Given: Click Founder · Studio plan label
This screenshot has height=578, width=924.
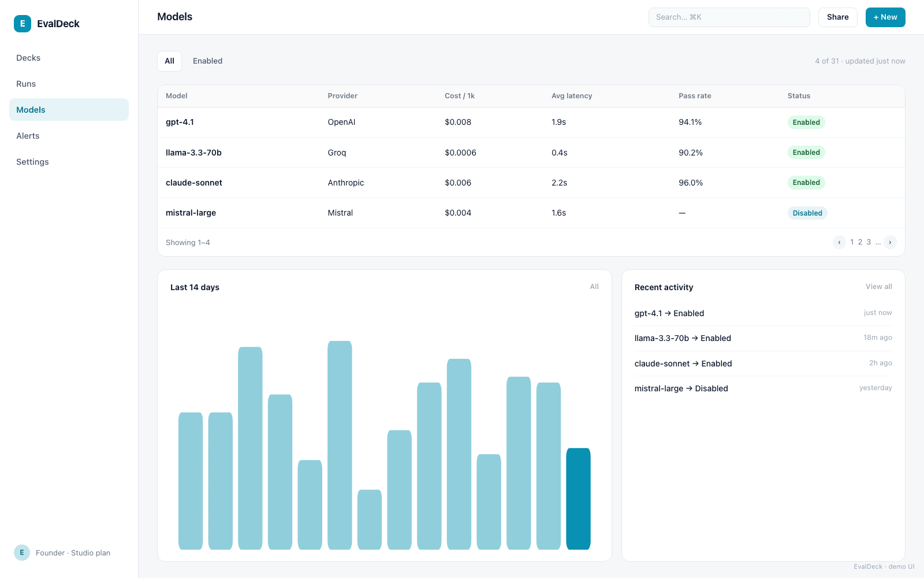Looking at the screenshot, I should (x=73, y=553).
